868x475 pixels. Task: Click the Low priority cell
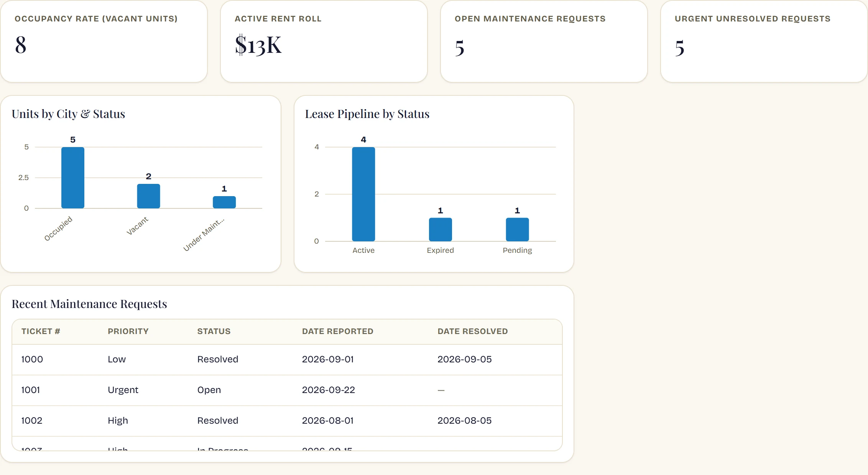coord(117,359)
